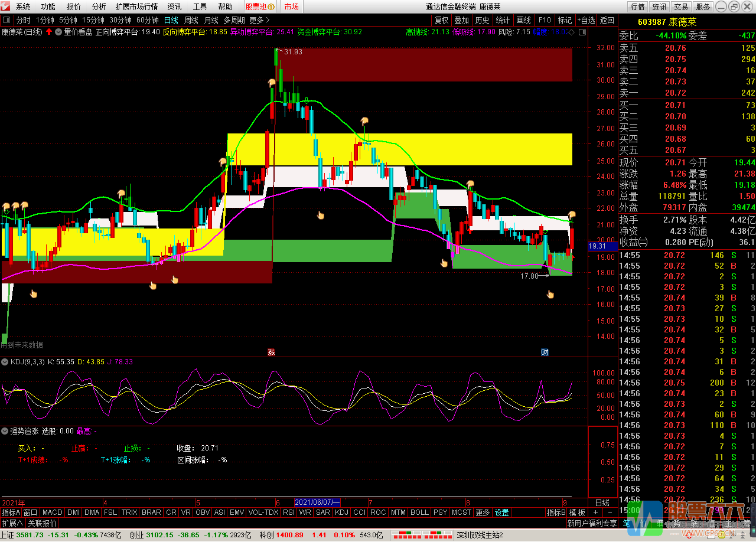
Task: Click the numbered badge on 股票池 tab
Action: tap(271, 7)
